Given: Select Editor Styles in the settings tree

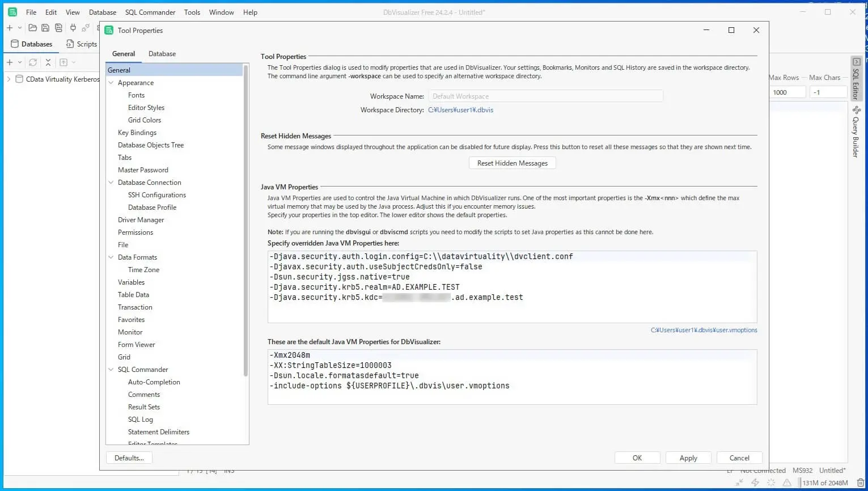Looking at the screenshot, I should pos(146,108).
